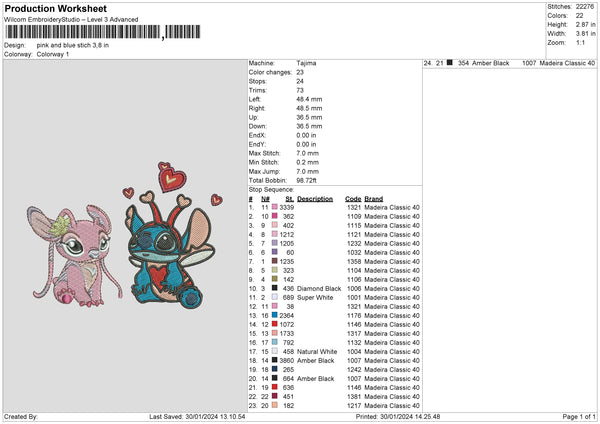The width and height of the screenshot is (600, 424).
Task: Click the purple swatch for stop 6
Action: click(274, 252)
